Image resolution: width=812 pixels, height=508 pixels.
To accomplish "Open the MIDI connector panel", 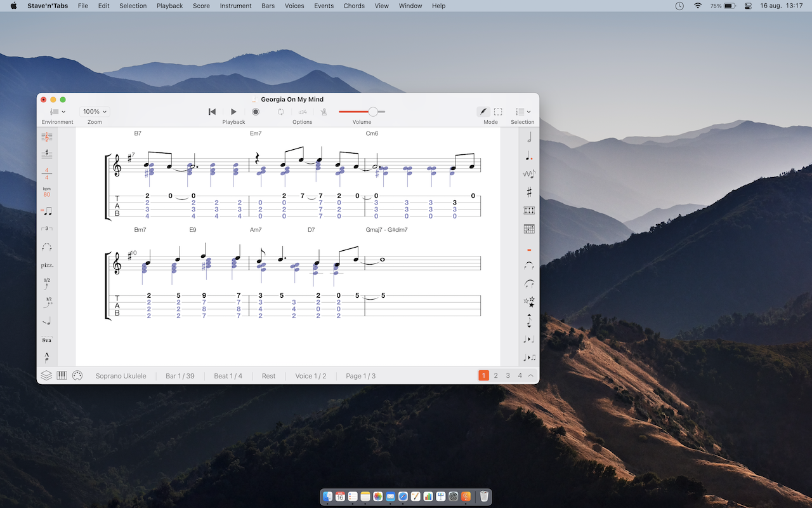I will [77, 375].
